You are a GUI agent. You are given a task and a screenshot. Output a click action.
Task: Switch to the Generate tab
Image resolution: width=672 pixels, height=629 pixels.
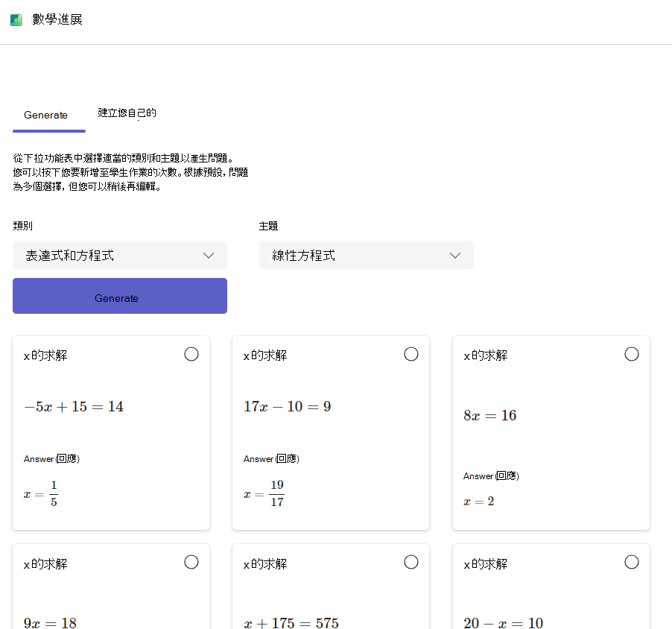click(46, 116)
